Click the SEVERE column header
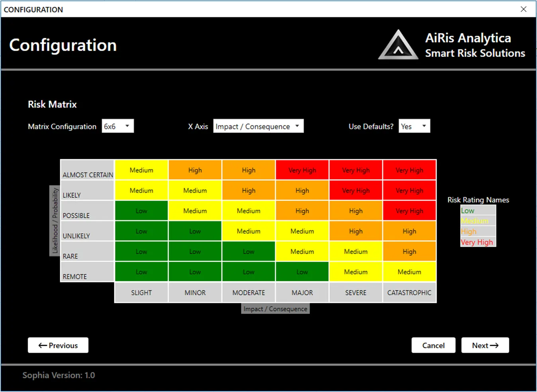537x392 pixels. (x=356, y=293)
